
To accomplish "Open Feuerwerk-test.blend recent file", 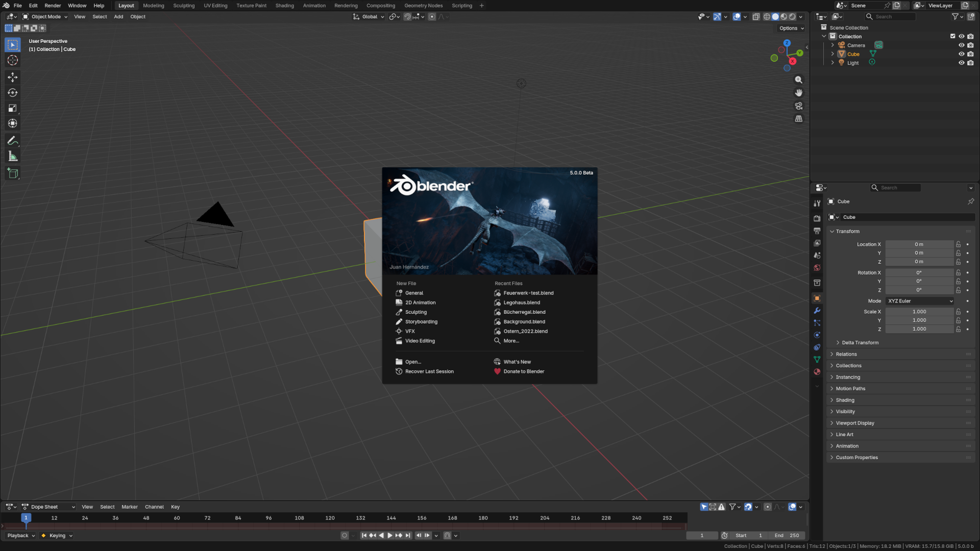I will pos(528,293).
